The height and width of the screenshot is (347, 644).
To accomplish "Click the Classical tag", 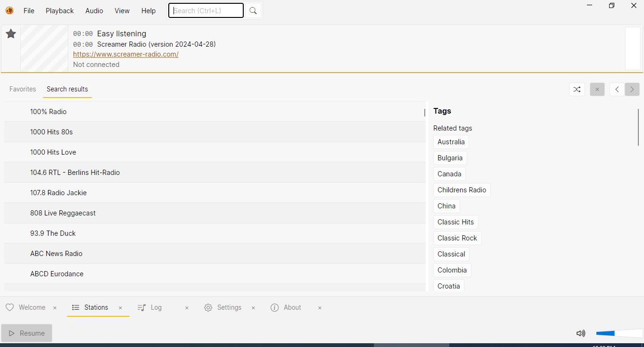I will click(x=451, y=254).
